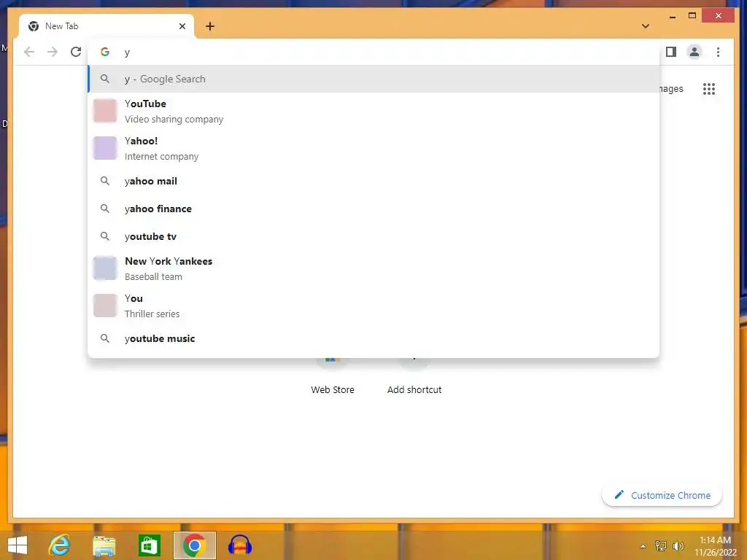747x560 pixels.
Task: Pick the 'youtube music' suggestion
Action: (x=373, y=338)
